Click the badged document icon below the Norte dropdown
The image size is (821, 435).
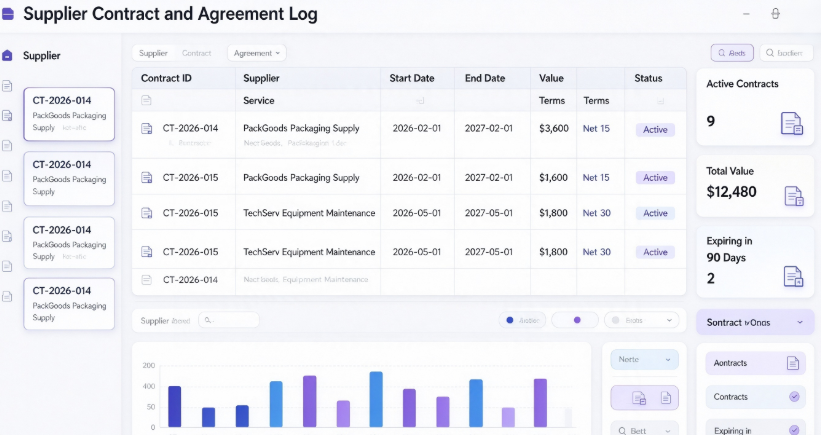click(x=639, y=398)
